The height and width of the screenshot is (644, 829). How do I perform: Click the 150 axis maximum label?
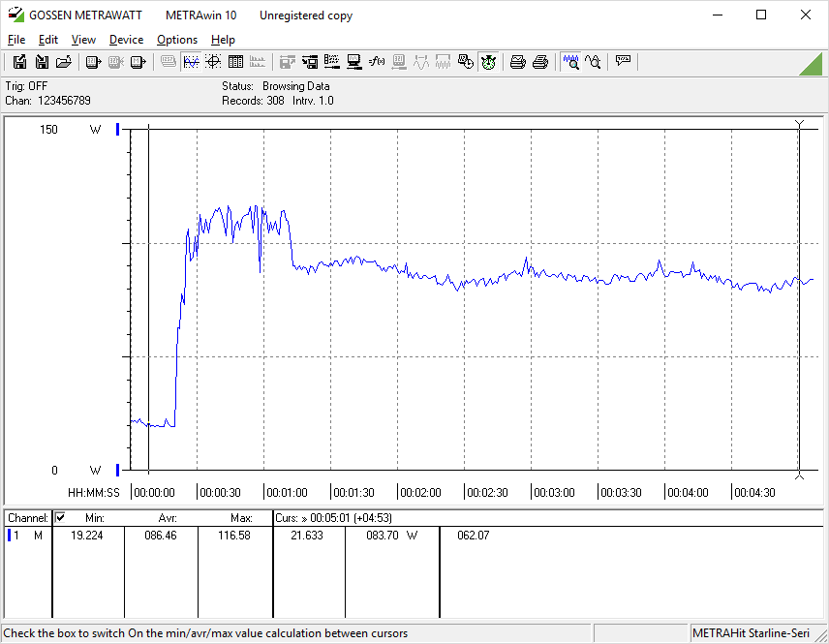click(x=48, y=130)
